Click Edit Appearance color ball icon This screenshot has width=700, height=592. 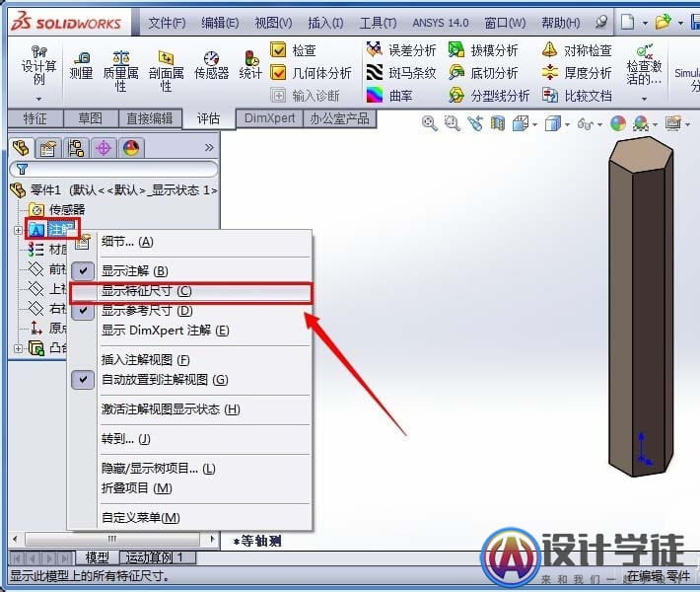[618, 123]
